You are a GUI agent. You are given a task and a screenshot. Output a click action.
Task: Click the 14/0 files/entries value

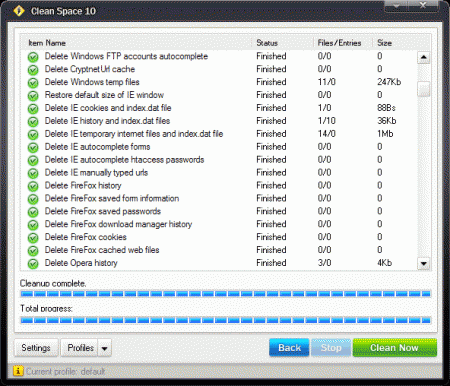pyautogui.click(x=327, y=134)
